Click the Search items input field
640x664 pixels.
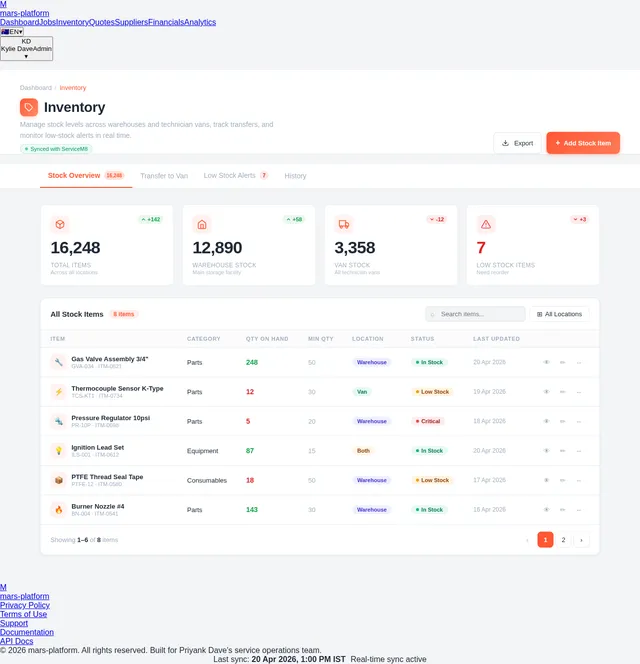(475, 314)
